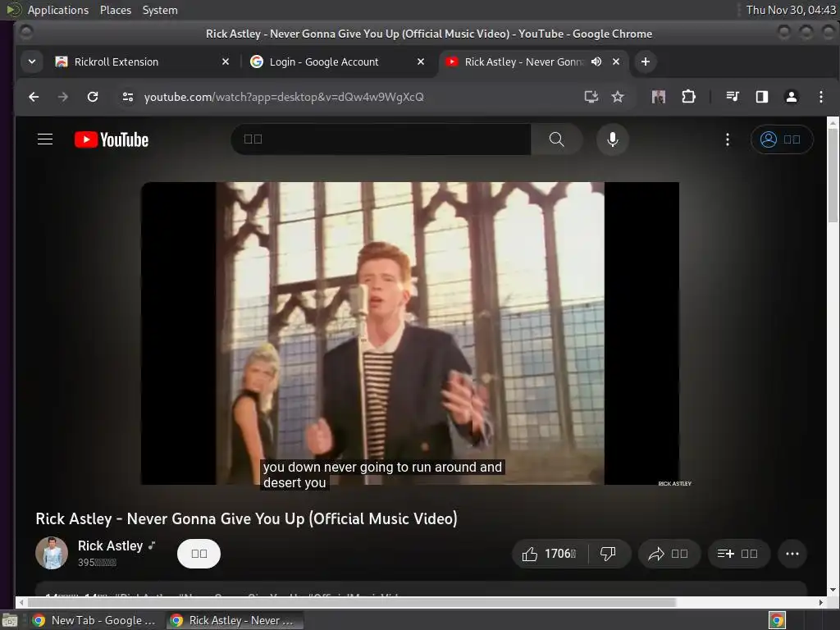The height and width of the screenshot is (630, 840).
Task: Open the YouTube hamburger guide menu
Action: tap(45, 139)
